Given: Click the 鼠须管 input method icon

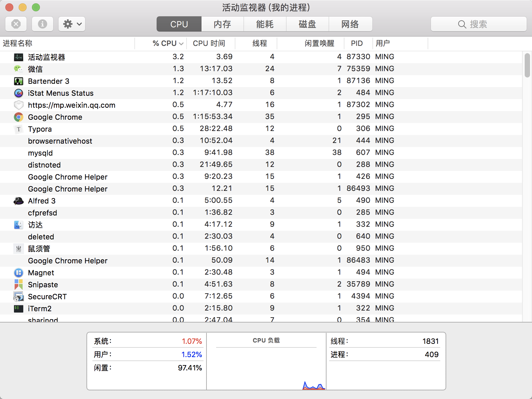Looking at the screenshot, I should (x=19, y=249).
